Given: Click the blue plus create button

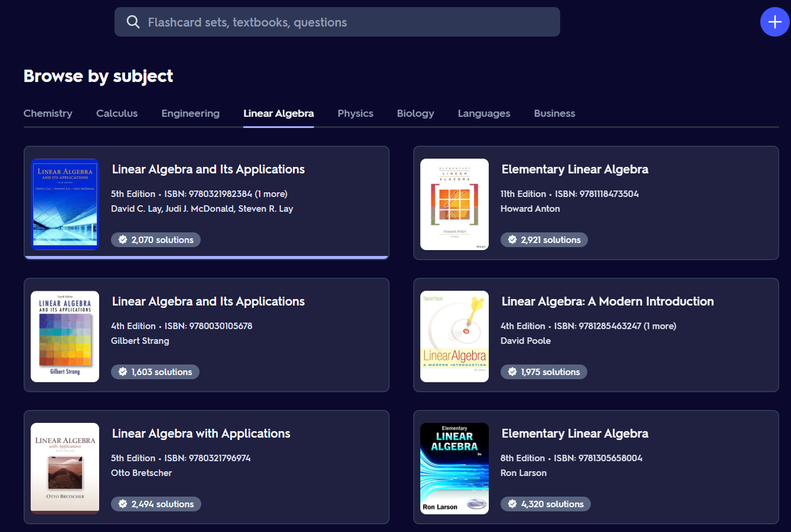Looking at the screenshot, I should (774, 22).
